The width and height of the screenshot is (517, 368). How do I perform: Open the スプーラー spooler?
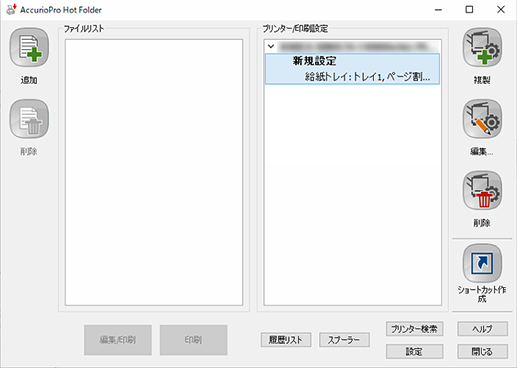[x=344, y=340]
